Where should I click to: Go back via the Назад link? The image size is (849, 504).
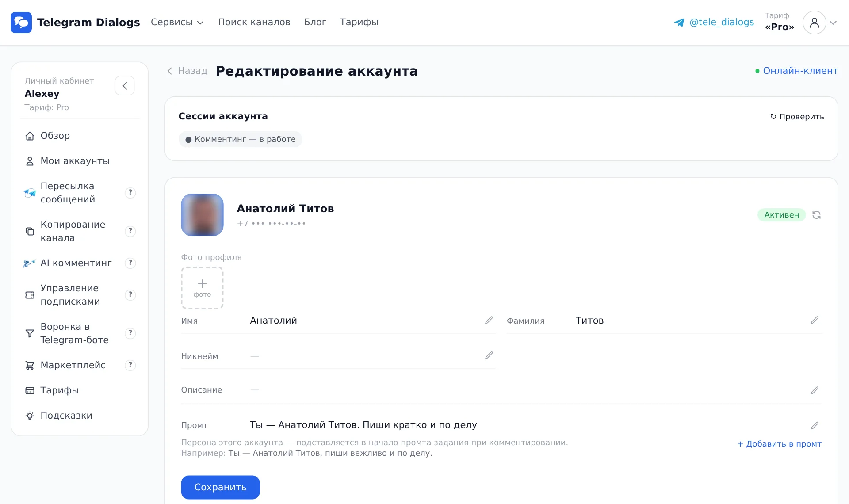(187, 71)
